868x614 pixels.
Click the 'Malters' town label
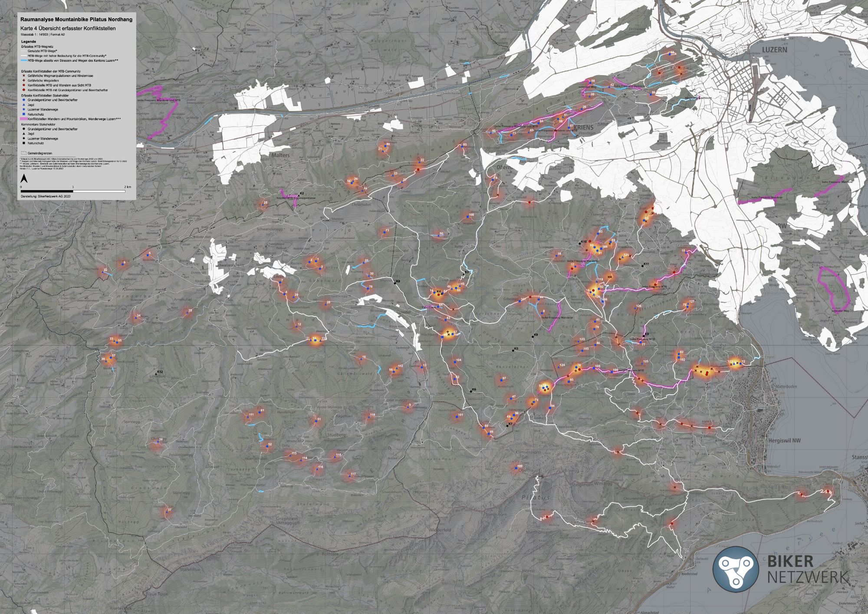pyautogui.click(x=280, y=155)
